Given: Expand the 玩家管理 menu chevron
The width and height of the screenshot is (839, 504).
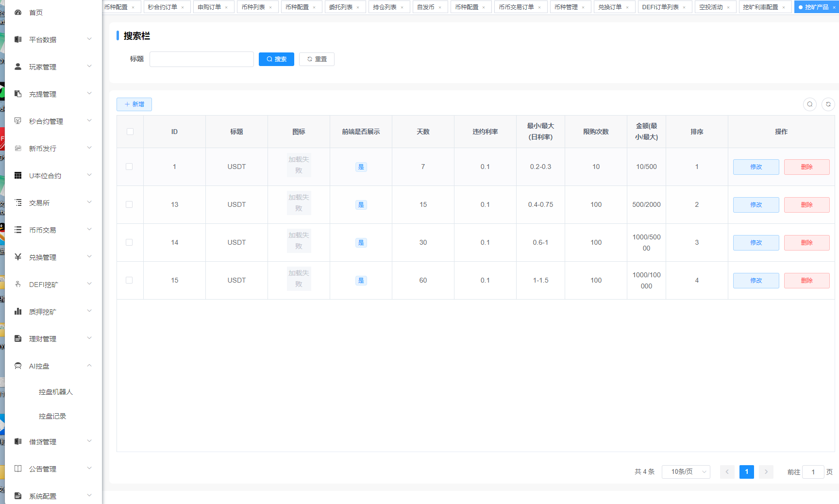Looking at the screenshot, I should tap(89, 66).
